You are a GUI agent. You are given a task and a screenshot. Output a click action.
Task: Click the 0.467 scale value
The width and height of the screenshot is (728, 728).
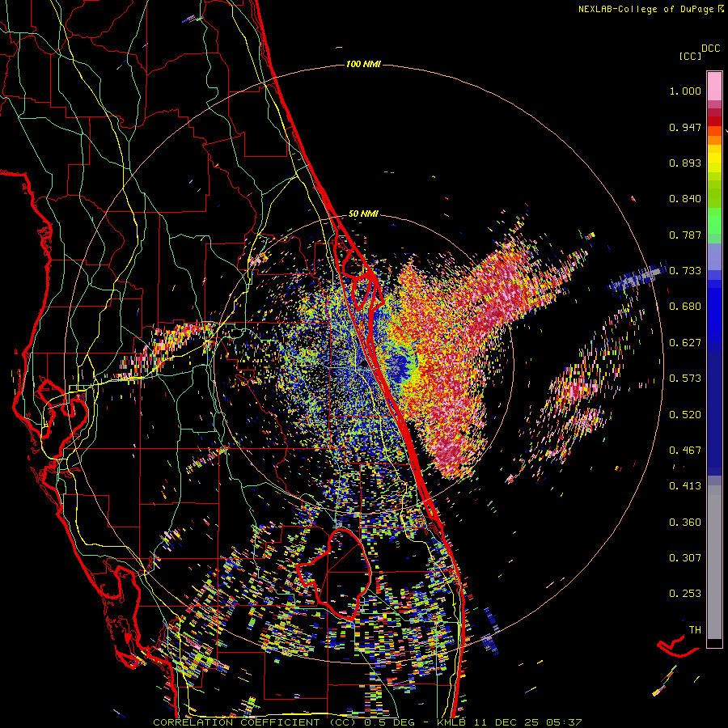(685, 451)
